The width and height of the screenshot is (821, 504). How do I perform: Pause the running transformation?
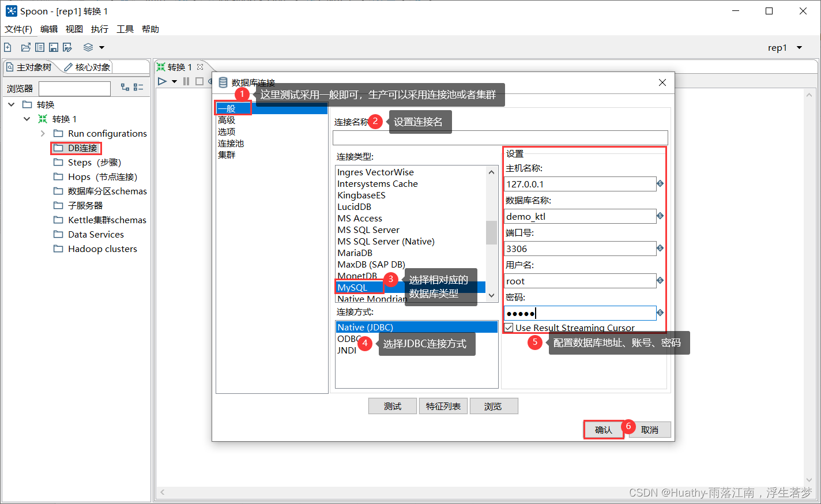tap(186, 81)
